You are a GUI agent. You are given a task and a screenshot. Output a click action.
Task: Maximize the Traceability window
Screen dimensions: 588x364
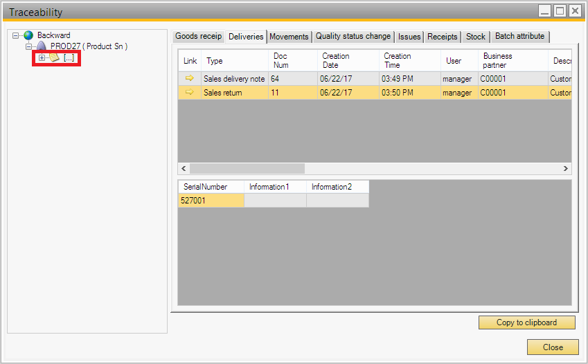559,10
